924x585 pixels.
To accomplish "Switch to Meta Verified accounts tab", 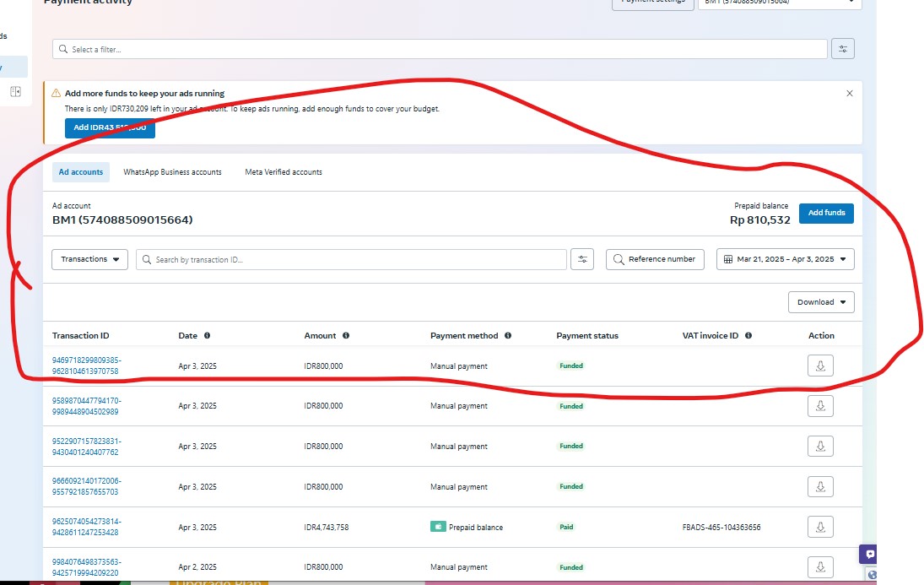I will coord(284,172).
